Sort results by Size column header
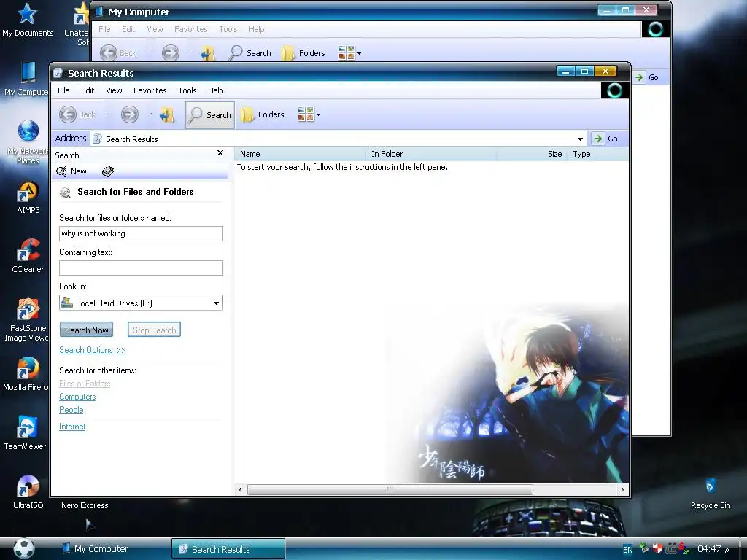Screen dimensions: 747x560 (532, 154)
